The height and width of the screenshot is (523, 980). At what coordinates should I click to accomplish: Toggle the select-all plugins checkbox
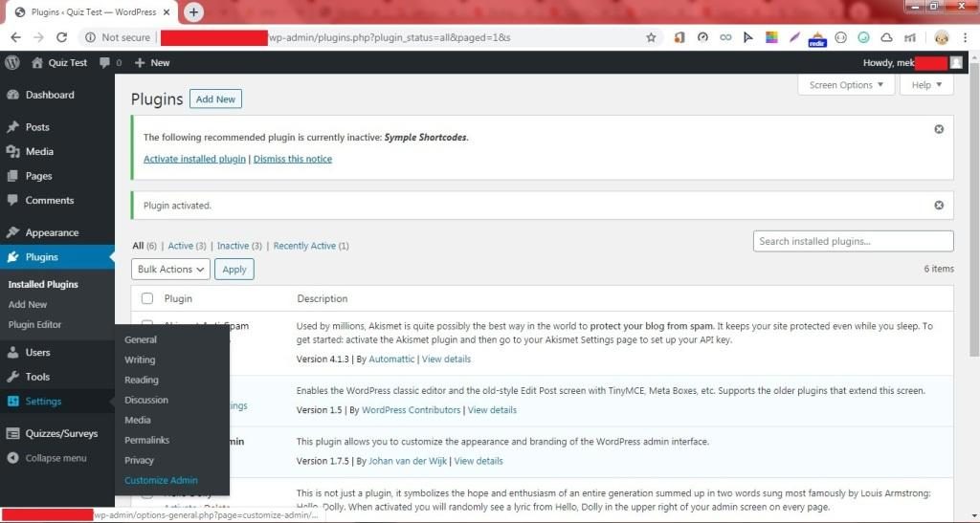click(x=147, y=298)
